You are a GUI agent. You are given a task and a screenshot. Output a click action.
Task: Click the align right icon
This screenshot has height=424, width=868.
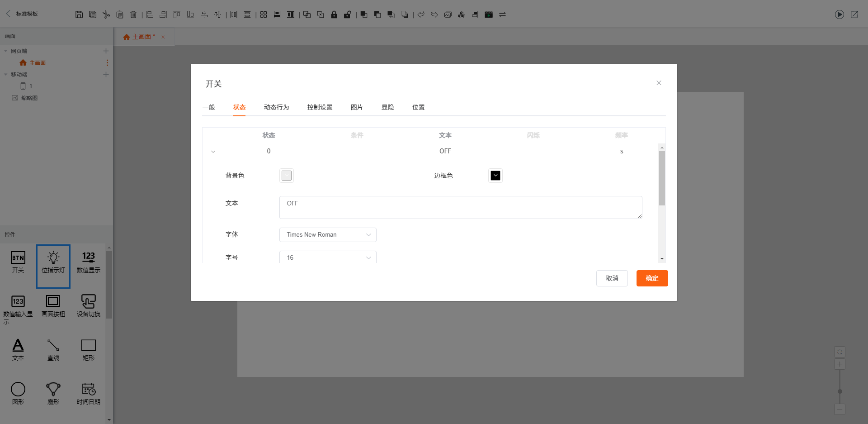tap(163, 14)
